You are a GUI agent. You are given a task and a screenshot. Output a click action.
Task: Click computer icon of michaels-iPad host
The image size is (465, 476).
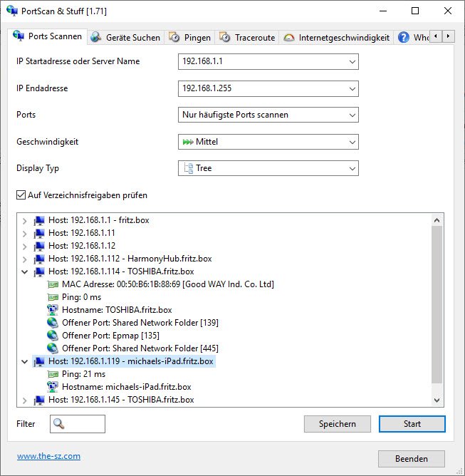(39, 362)
